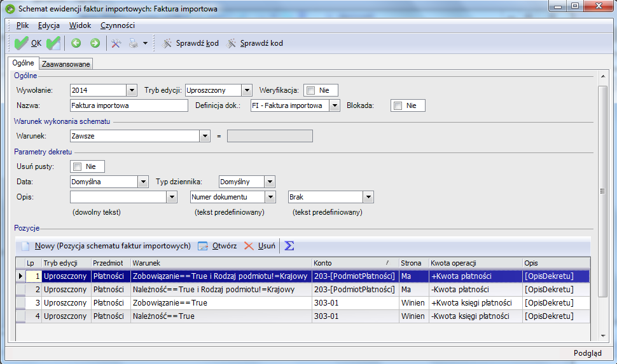Toggle the Usuń pusty checkbox
617x364 pixels.
[x=78, y=166]
